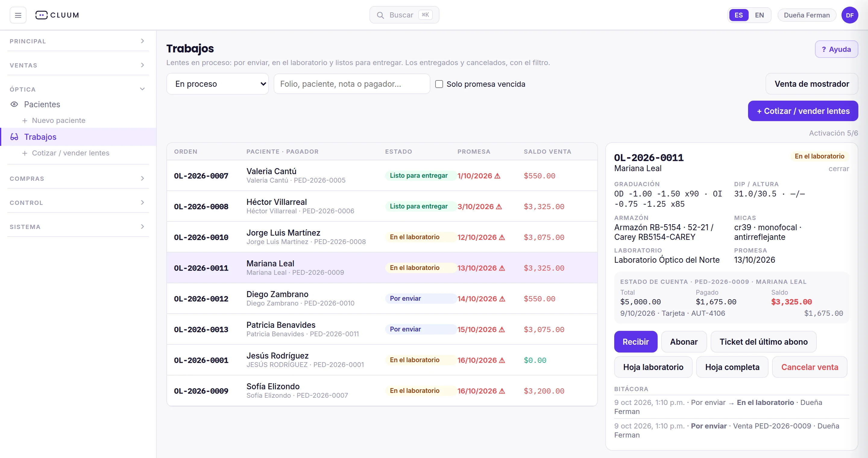This screenshot has width=868, height=458.
Task: Click the Trabajos glasses icon
Action: [14, 137]
